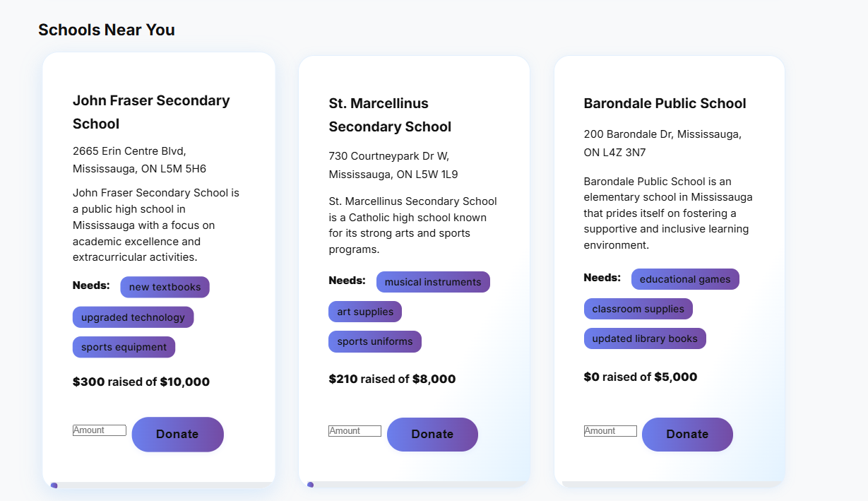868x501 pixels.
Task: Click Donate button for St. Marcellinus Secondary School
Action: tap(432, 434)
